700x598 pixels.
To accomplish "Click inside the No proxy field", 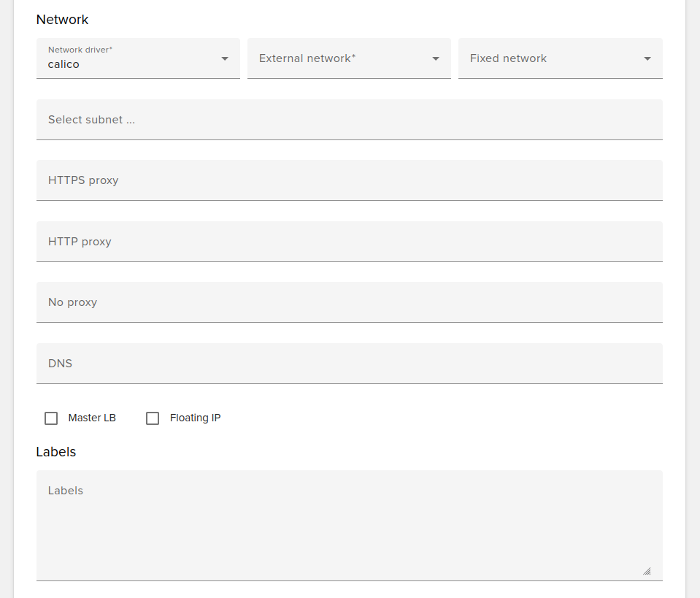I will (x=349, y=302).
